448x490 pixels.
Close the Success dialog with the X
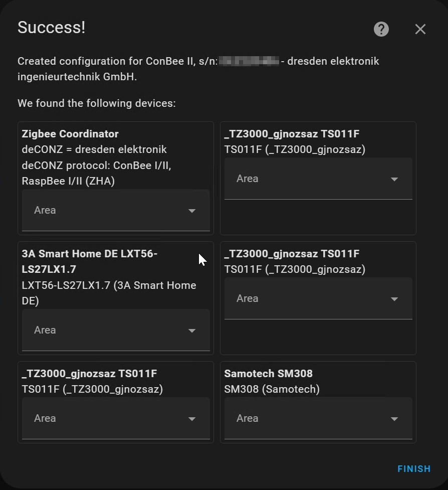(420, 29)
